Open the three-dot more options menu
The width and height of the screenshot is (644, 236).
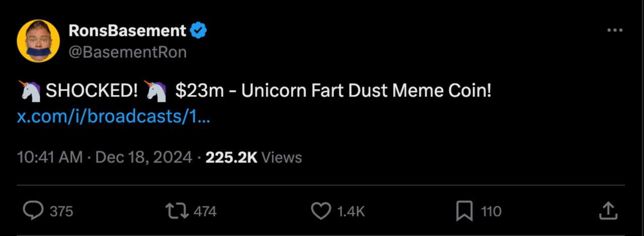coord(614,31)
